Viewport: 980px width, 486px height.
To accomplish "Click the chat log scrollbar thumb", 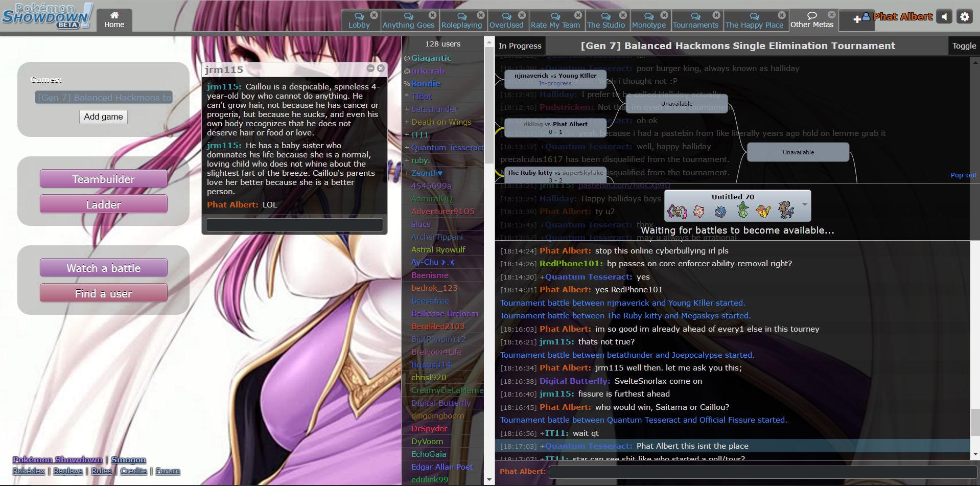I will coord(975,422).
